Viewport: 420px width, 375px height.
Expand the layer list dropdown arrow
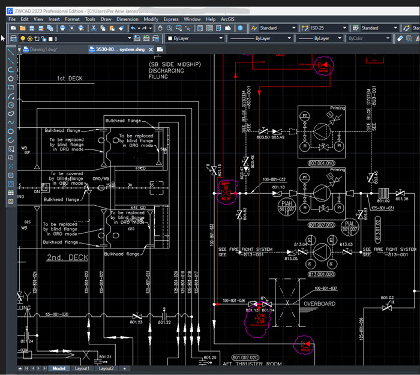(x=129, y=39)
